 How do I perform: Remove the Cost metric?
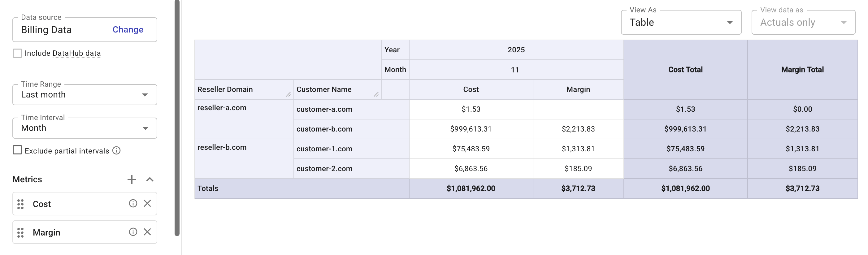147,203
